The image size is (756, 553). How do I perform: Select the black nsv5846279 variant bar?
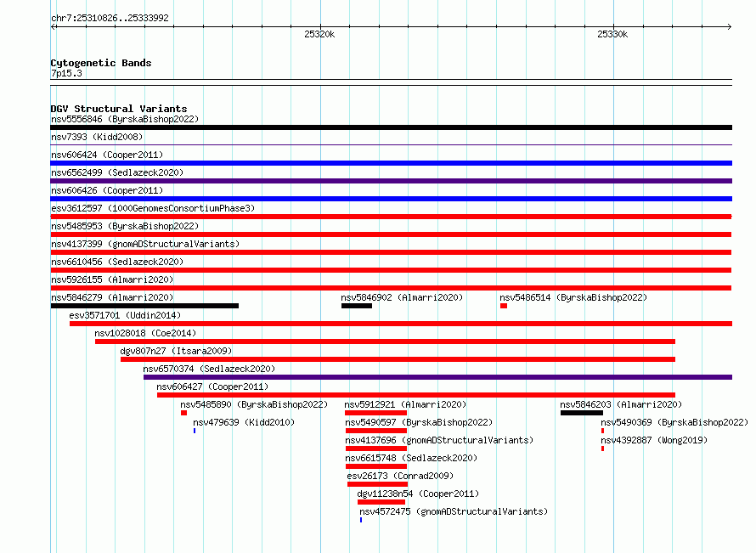coord(144,306)
